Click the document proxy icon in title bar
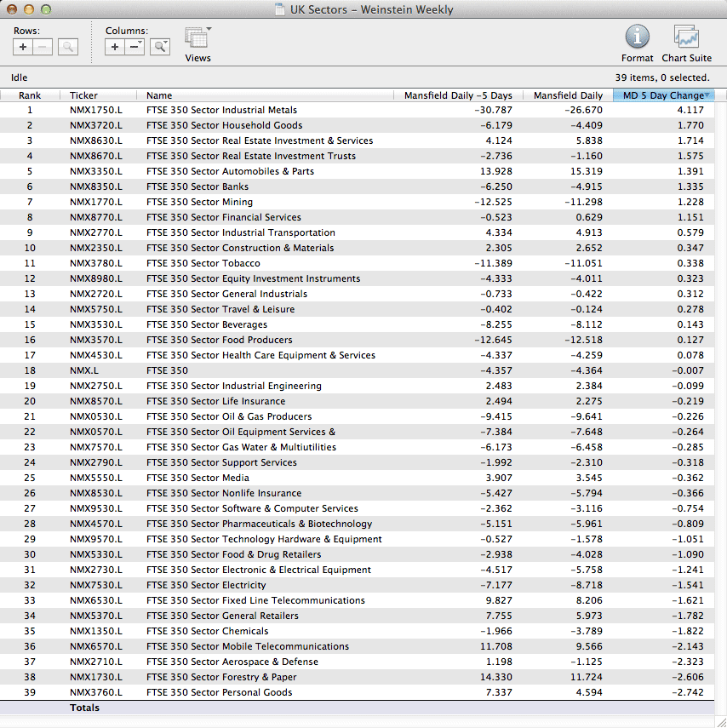This screenshot has width=727, height=728. click(280, 10)
